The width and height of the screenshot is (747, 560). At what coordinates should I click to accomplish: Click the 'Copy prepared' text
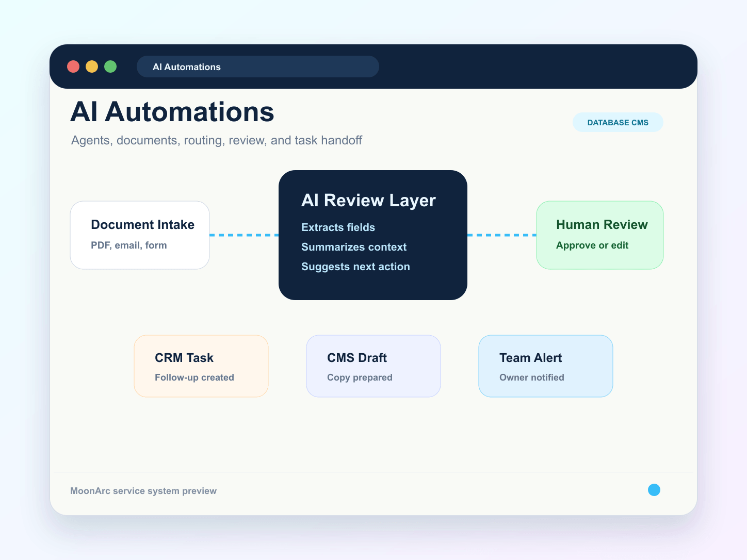pyautogui.click(x=360, y=377)
